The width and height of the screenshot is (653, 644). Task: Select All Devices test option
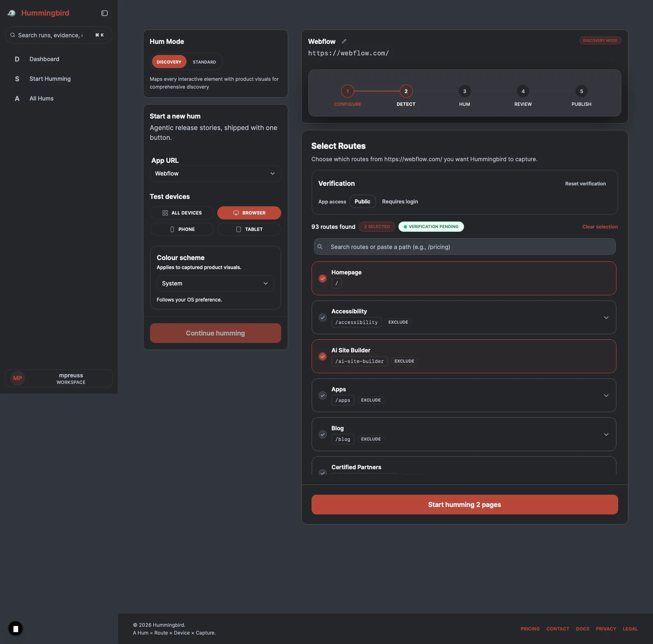pos(182,213)
